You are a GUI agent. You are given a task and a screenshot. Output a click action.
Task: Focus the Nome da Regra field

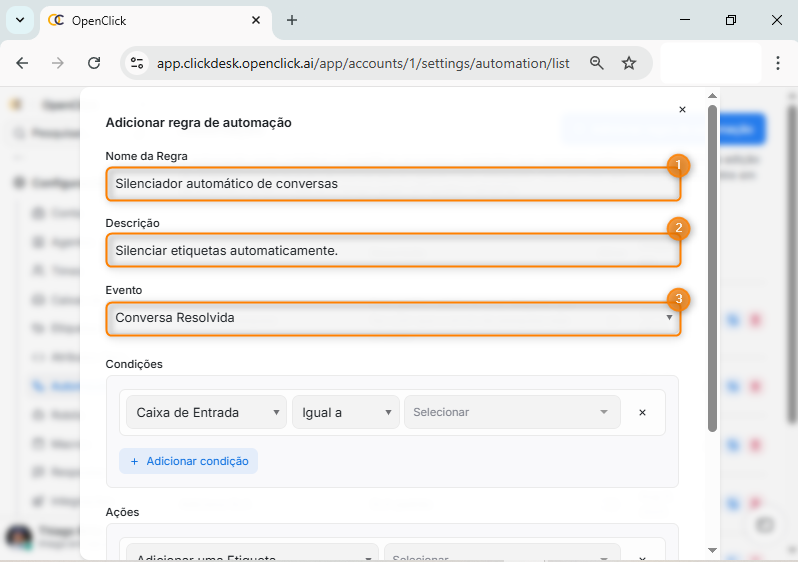[392, 184]
